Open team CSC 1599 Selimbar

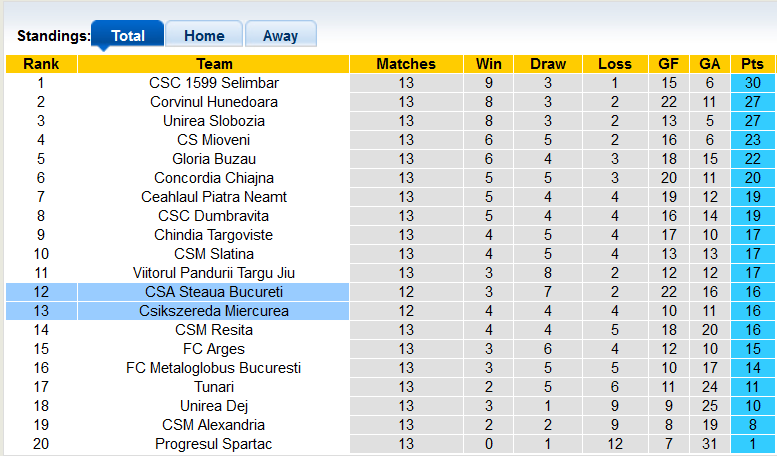214,83
